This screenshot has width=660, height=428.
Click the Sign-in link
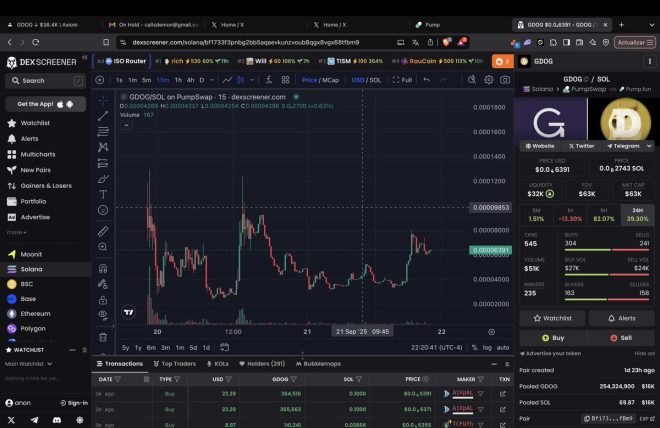(74, 403)
